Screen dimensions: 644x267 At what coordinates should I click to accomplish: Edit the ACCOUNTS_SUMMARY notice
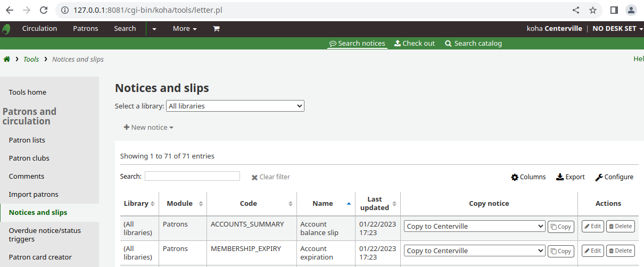pyautogui.click(x=592, y=226)
